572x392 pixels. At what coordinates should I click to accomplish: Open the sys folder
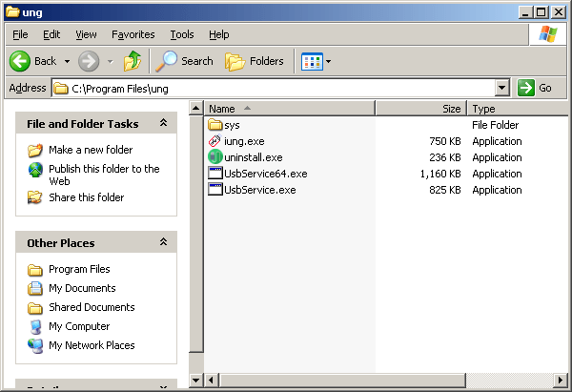click(x=232, y=125)
